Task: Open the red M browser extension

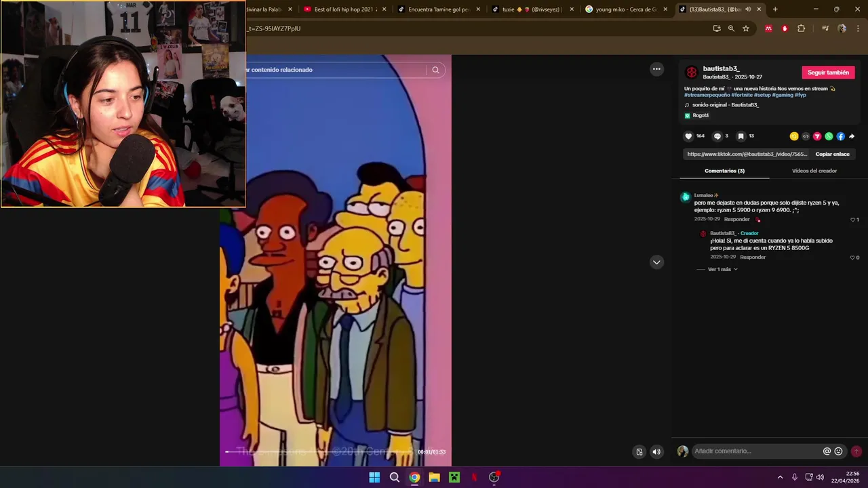Action: (768, 28)
